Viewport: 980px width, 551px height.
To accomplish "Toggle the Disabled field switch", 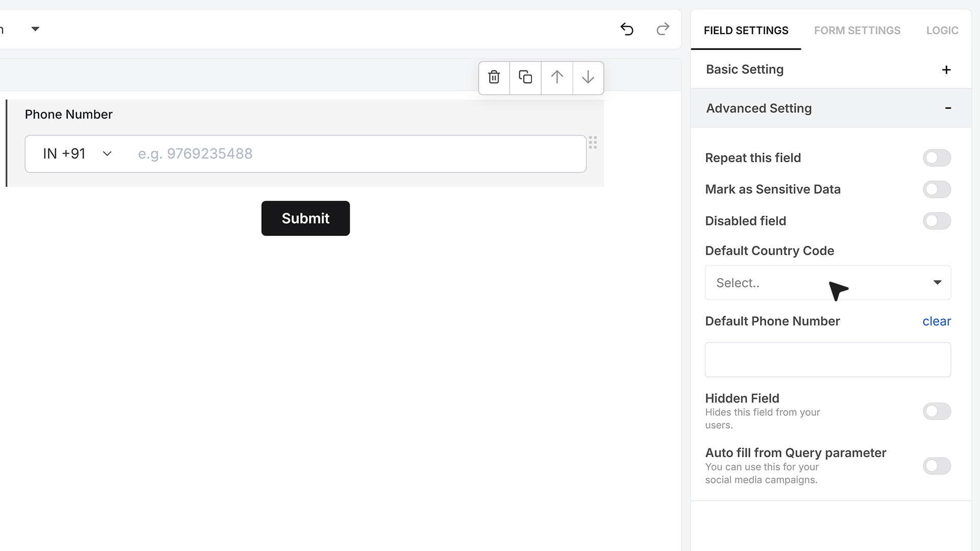I will (x=937, y=221).
